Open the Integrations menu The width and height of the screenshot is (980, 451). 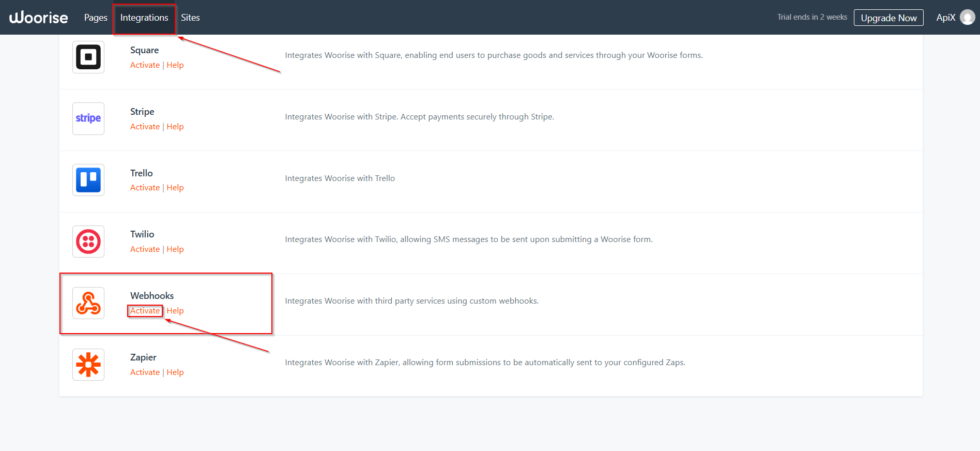point(144,18)
